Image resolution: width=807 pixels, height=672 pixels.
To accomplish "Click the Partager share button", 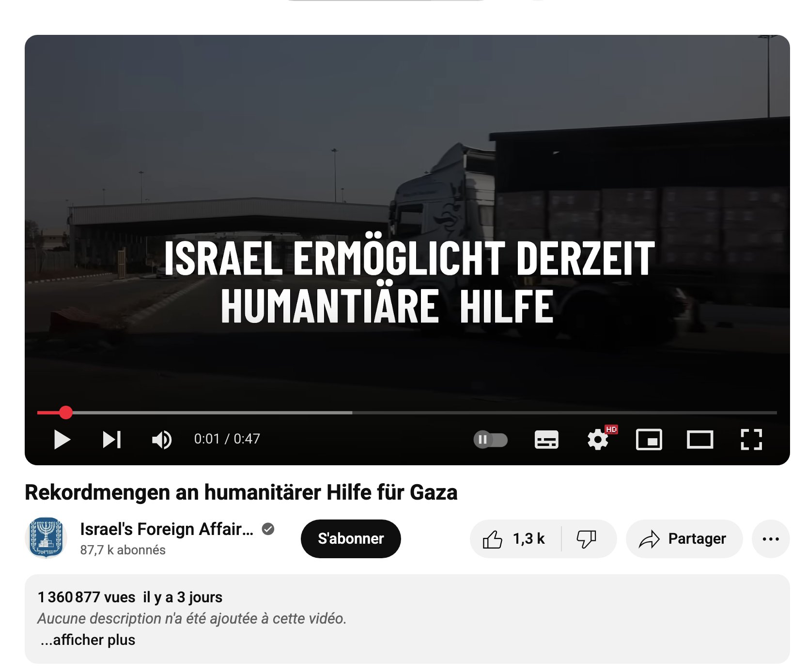I will 684,539.
